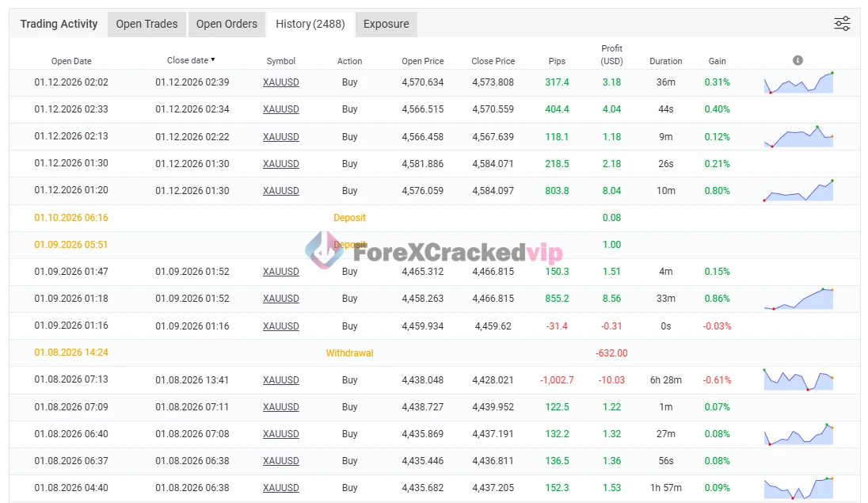
Task: Click the Withdrawal row of -632.00
Action: point(349,353)
